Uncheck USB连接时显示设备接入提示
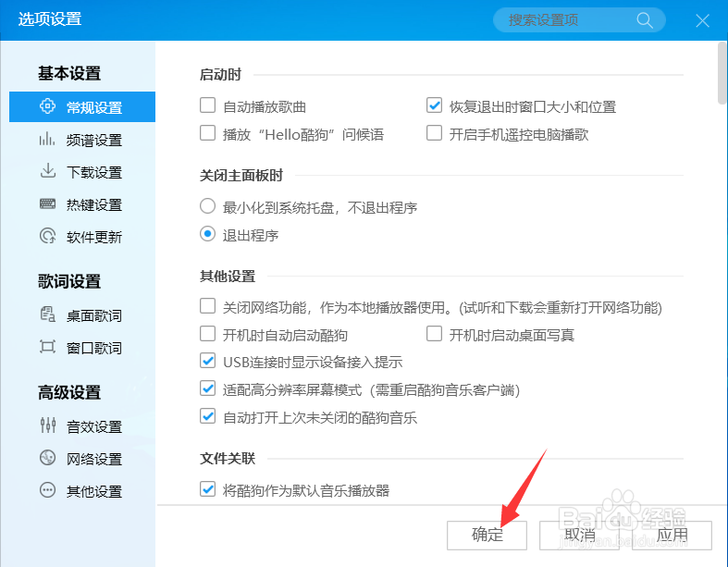 [207, 361]
